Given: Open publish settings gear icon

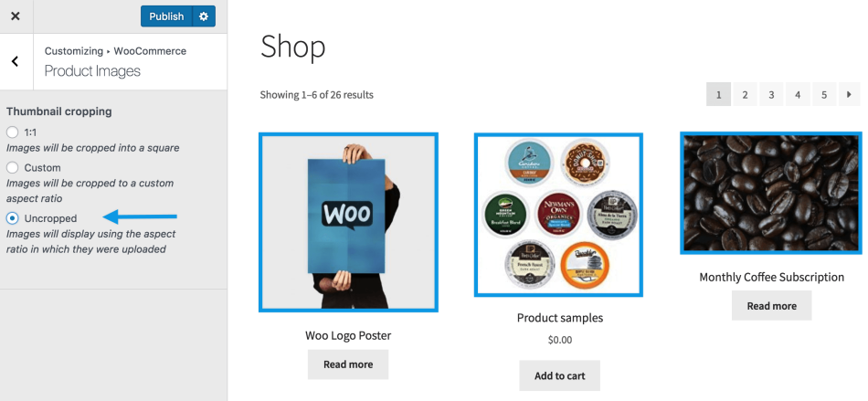Looking at the screenshot, I should pos(204,16).
